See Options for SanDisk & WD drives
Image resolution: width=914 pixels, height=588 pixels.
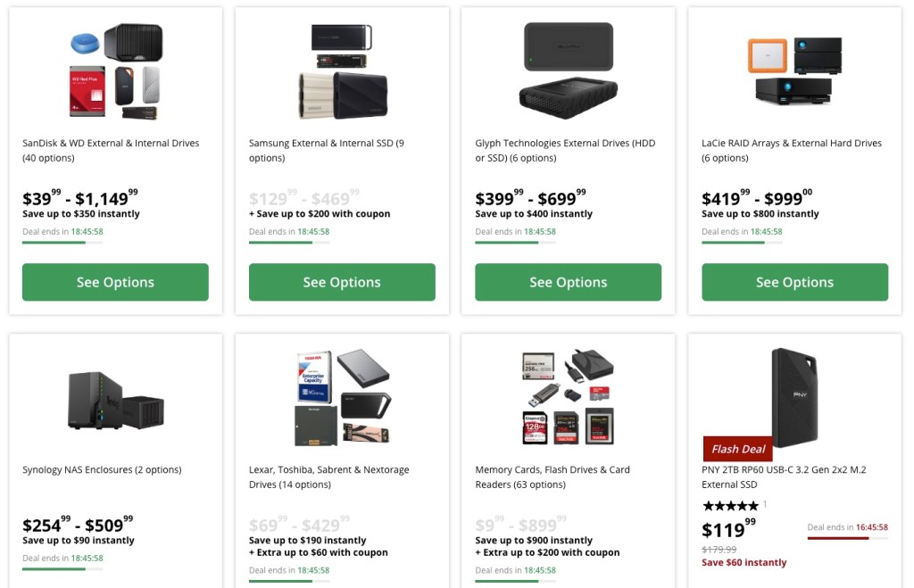pyautogui.click(x=115, y=282)
